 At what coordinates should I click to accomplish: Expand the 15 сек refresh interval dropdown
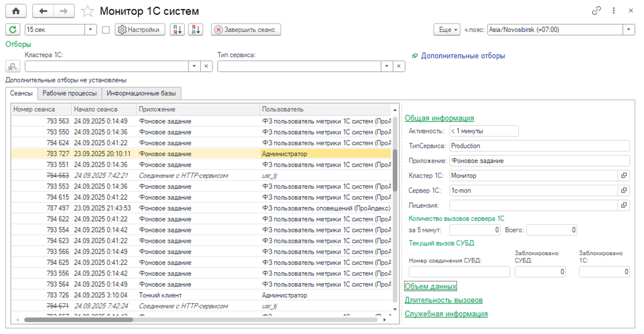91,30
